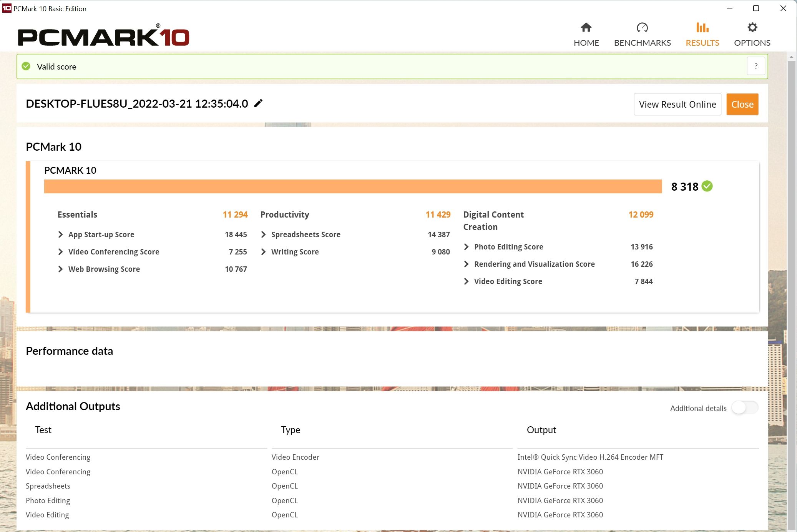Click the Essentials heading
This screenshot has width=797, height=532.
point(77,214)
